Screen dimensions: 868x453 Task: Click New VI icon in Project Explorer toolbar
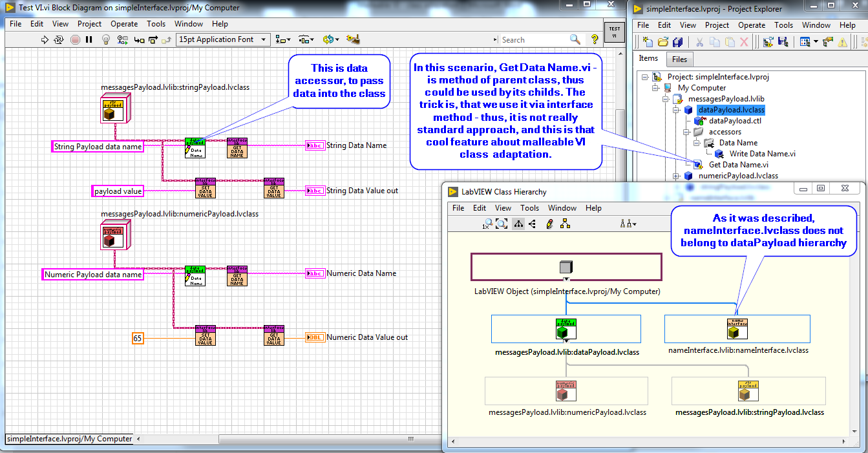coord(648,42)
